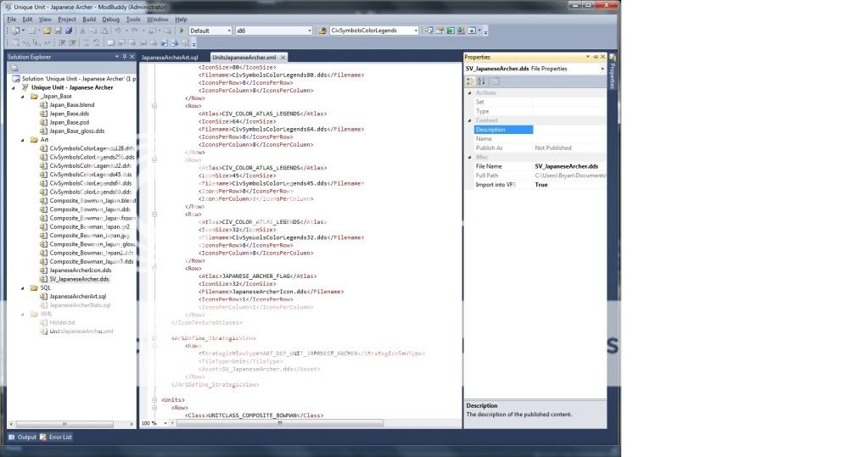Screen dimensions: 868x457
Task: Open the Build menu
Action: coord(88,20)
